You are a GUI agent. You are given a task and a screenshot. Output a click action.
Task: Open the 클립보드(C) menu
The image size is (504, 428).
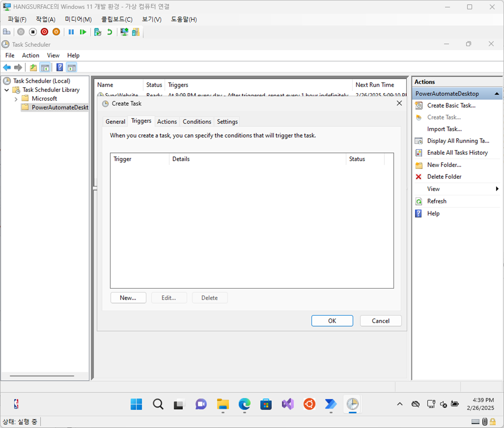117,19
